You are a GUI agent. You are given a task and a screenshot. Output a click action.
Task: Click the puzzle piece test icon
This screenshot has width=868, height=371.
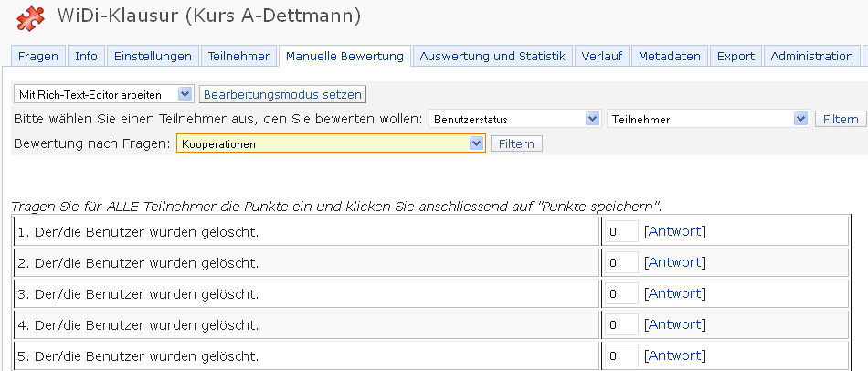(31, 16)
